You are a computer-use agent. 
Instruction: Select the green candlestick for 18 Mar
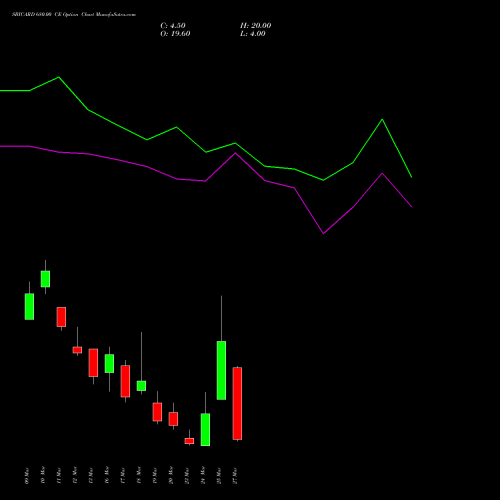(141, 386)
